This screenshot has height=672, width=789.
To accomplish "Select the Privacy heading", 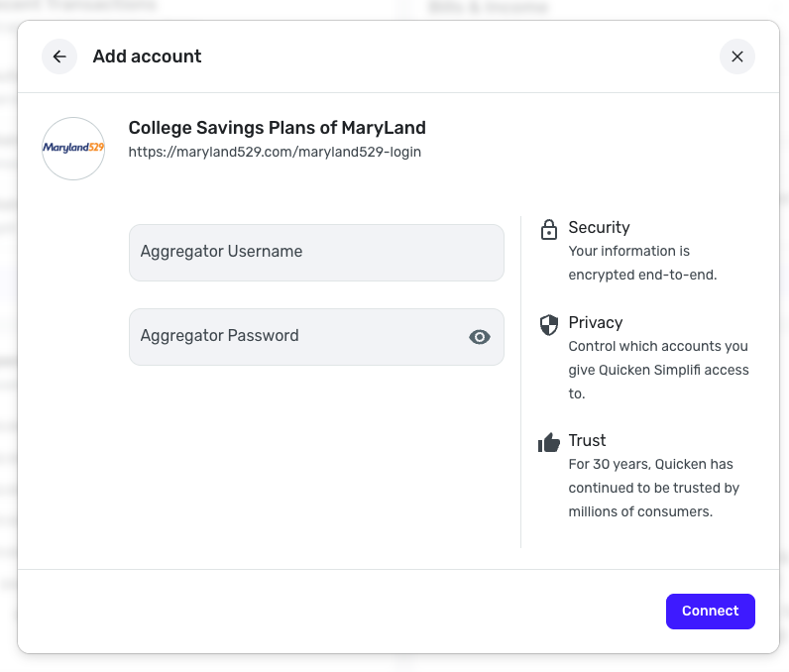I will coord(595,322).
